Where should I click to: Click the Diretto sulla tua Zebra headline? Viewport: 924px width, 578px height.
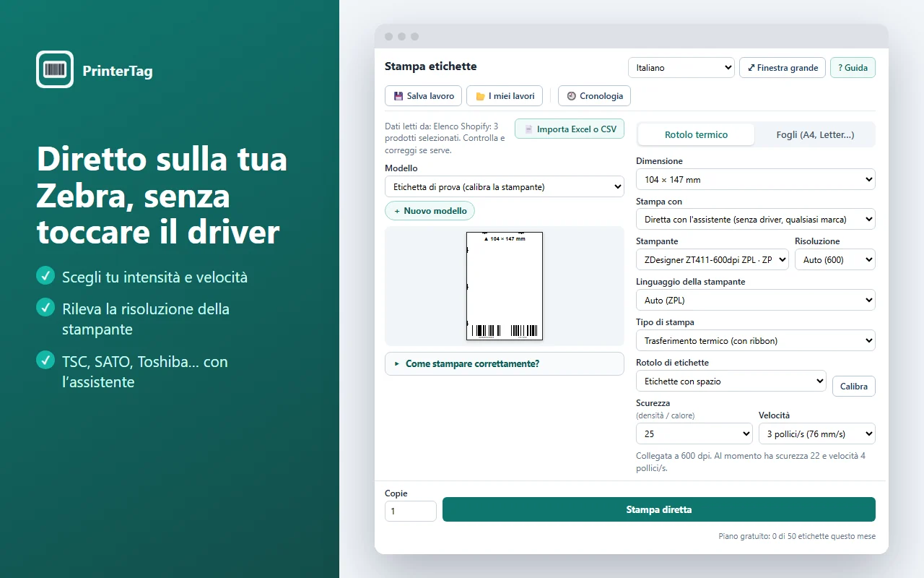click(162, 195)
